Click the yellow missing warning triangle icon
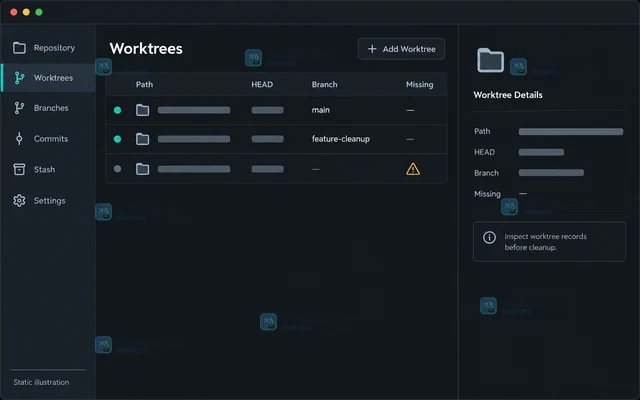640x400 pixels. click(x=413, y=169)
